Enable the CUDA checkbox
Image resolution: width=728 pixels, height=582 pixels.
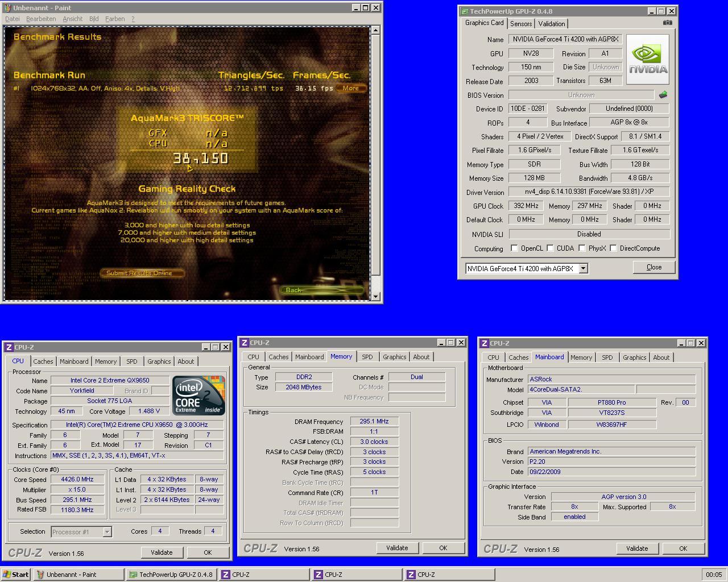(550, 248)
